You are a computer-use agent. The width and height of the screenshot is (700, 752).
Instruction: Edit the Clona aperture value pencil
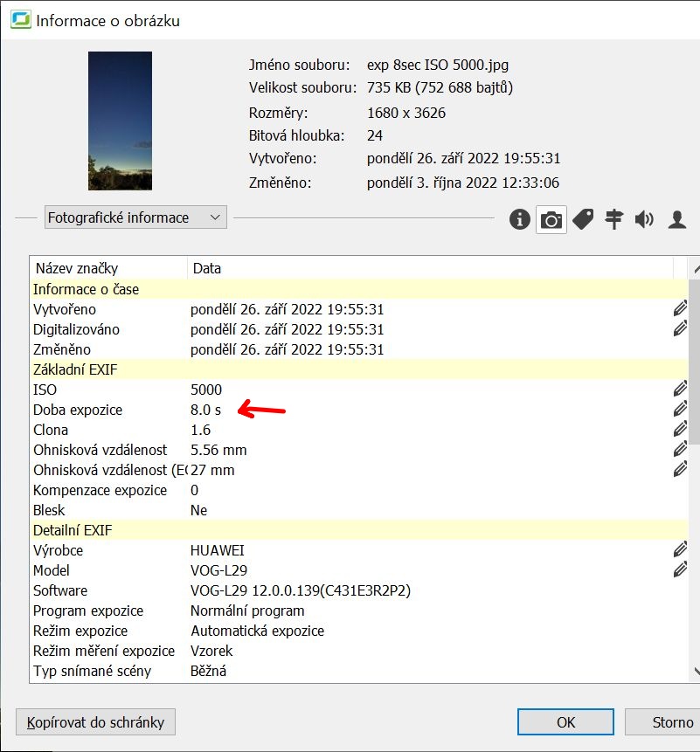tap(681, 428)
